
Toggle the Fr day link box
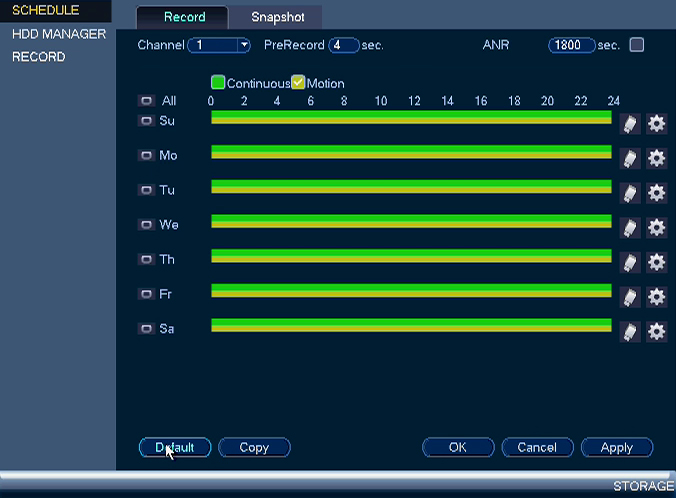(146, 294)
